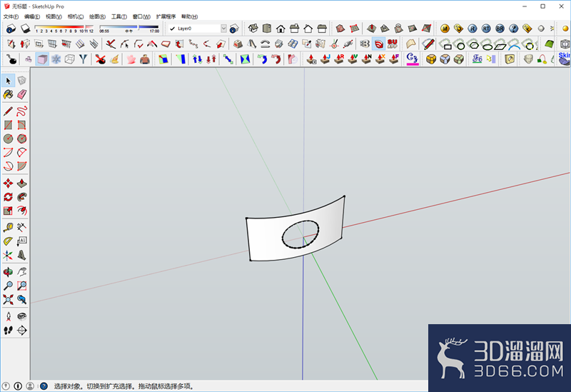Click the gold M round button
Viewport: 571px width, 392px height.
[445, 29]
